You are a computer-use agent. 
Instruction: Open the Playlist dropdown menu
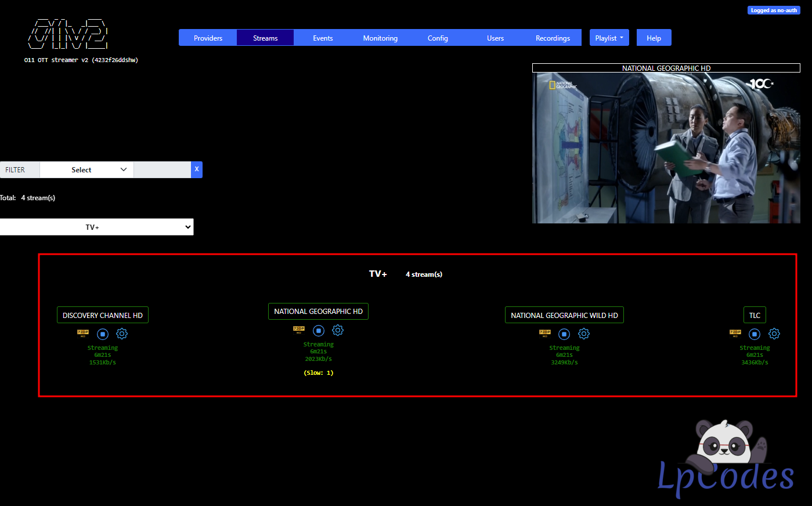[609, 37]
